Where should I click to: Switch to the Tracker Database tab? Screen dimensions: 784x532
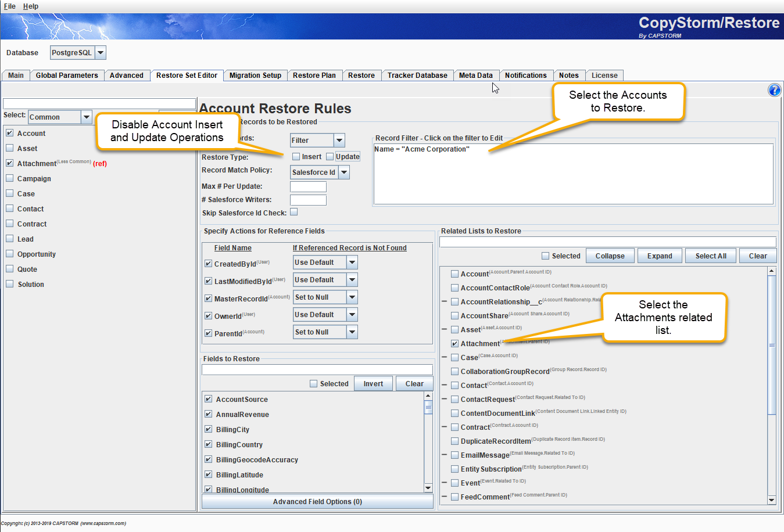pyautogui.click(x=417, y=76)
